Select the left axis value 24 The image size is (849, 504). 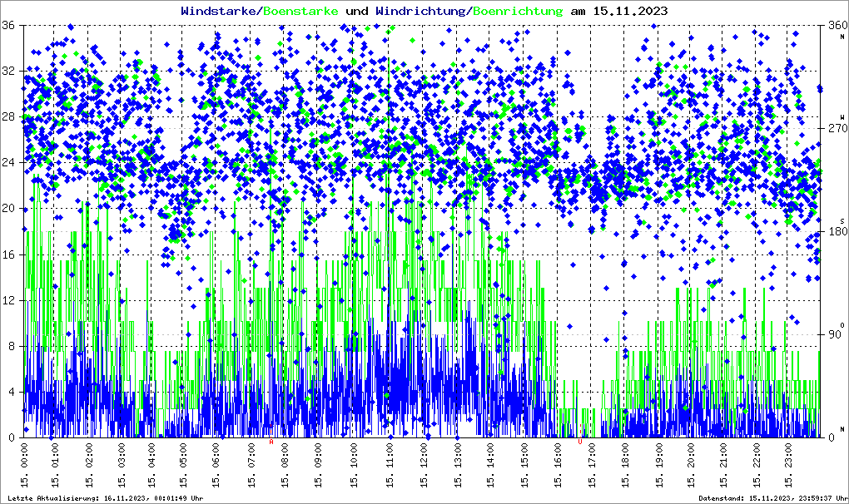[8, 163]
